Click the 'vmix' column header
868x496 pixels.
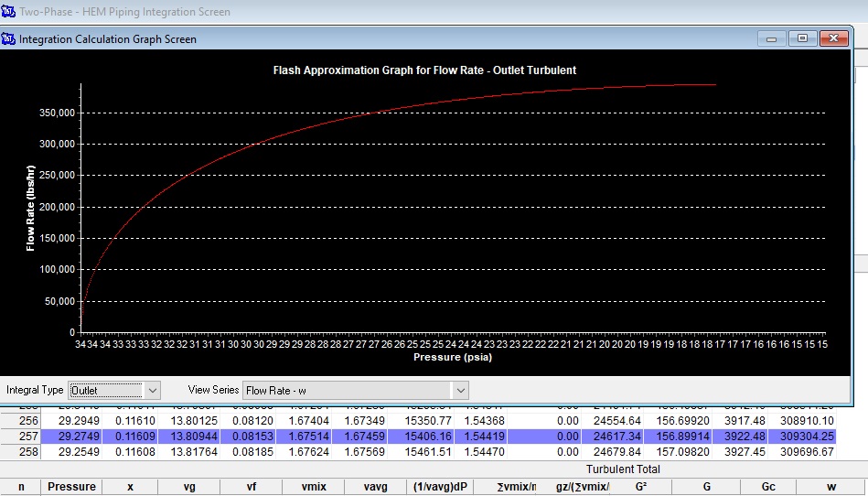tap(314, 487)
